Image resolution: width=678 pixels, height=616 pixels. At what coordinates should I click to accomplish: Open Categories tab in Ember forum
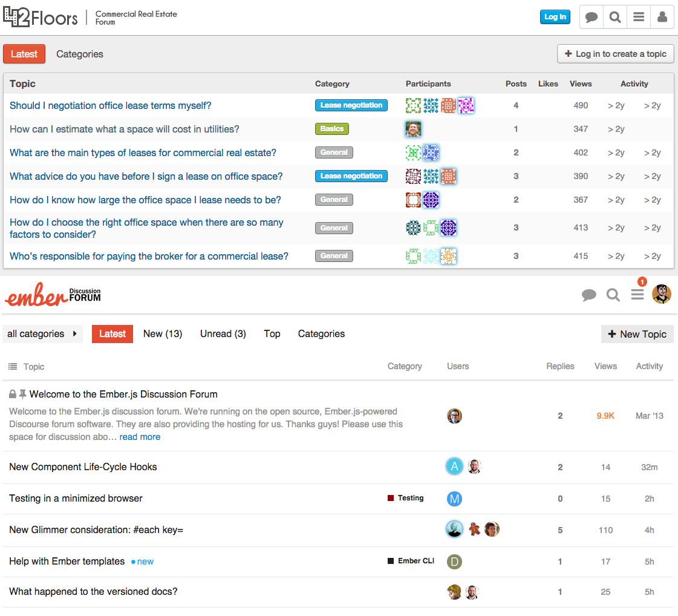[321, 333]
